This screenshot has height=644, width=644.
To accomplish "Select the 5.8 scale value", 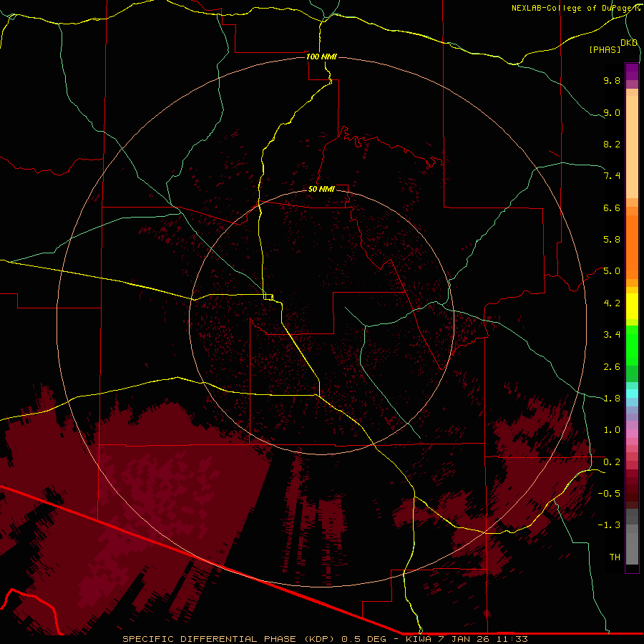I will pos(612,240).
